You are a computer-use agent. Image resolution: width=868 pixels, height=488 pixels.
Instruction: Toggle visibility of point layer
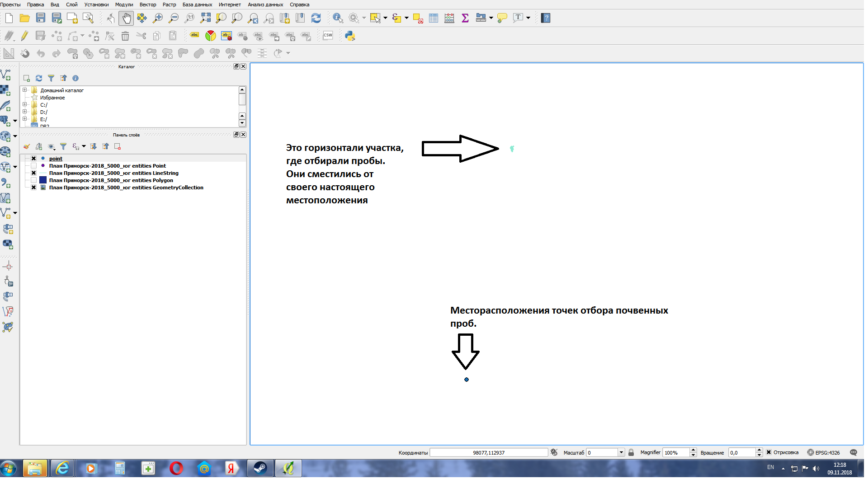33,159
